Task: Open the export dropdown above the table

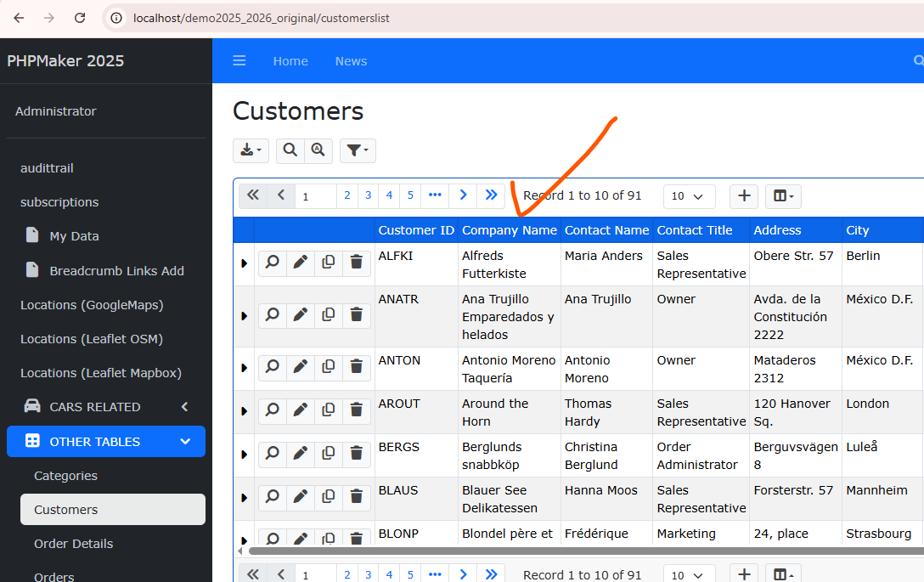Action: coord(251,150)
